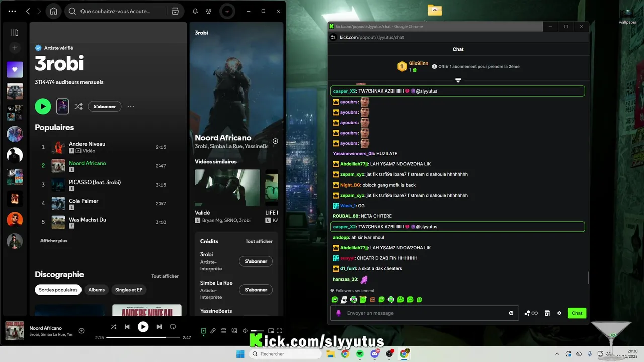Add Noord Africano to library from the now playing view

(x=275, y=141)
